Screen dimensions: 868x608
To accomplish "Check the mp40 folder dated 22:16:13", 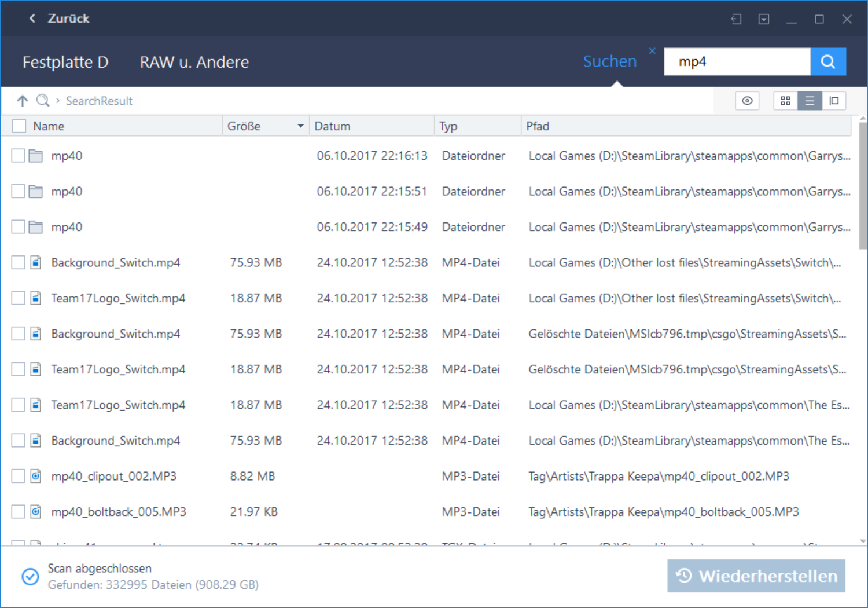I will tap(19, 156).
